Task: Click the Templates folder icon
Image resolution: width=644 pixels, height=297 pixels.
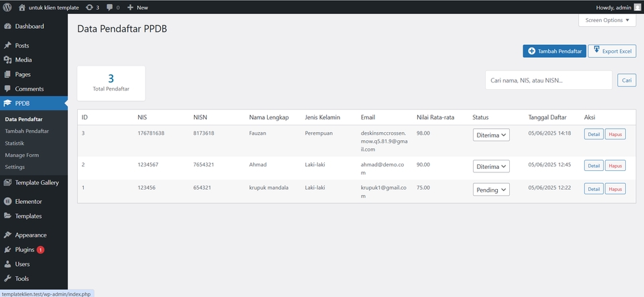Action: (x=7, y=216)
